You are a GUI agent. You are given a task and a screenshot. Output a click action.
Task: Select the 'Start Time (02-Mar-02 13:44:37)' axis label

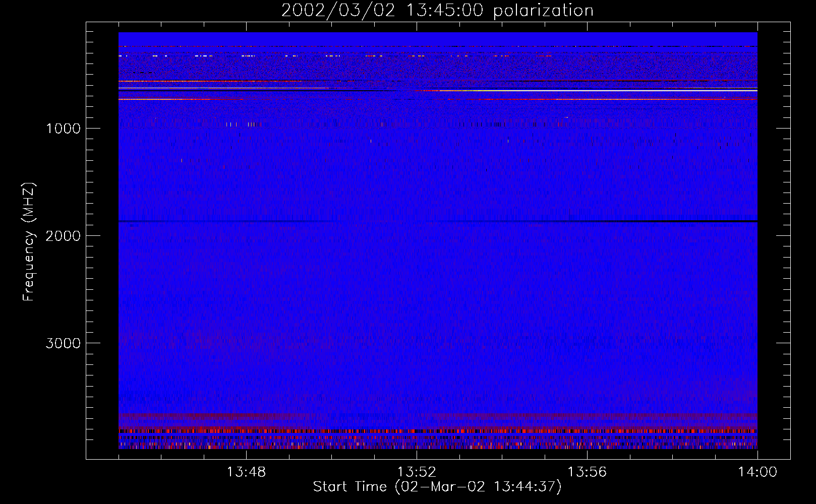click(437, 487)
